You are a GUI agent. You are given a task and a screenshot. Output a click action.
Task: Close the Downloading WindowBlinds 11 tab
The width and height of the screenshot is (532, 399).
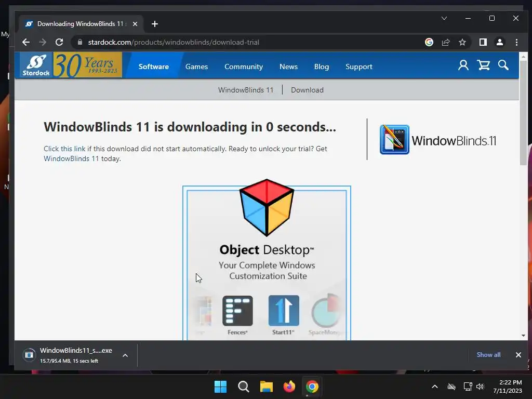tap(135, 24)
